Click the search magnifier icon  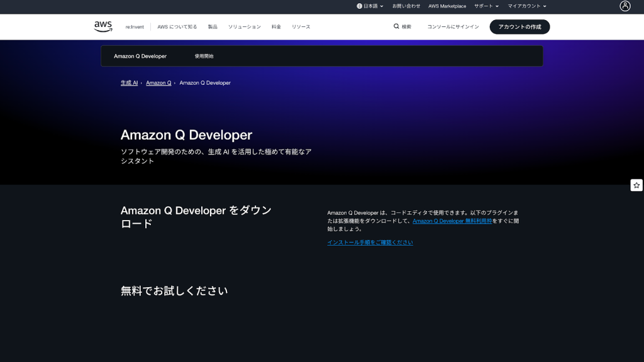click(396, 26)
